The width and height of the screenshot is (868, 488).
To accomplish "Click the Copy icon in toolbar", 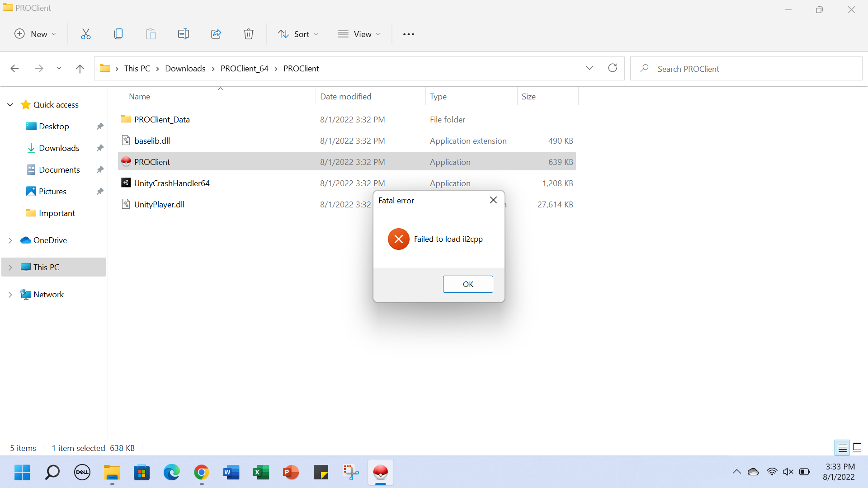I will pos(118,34).
